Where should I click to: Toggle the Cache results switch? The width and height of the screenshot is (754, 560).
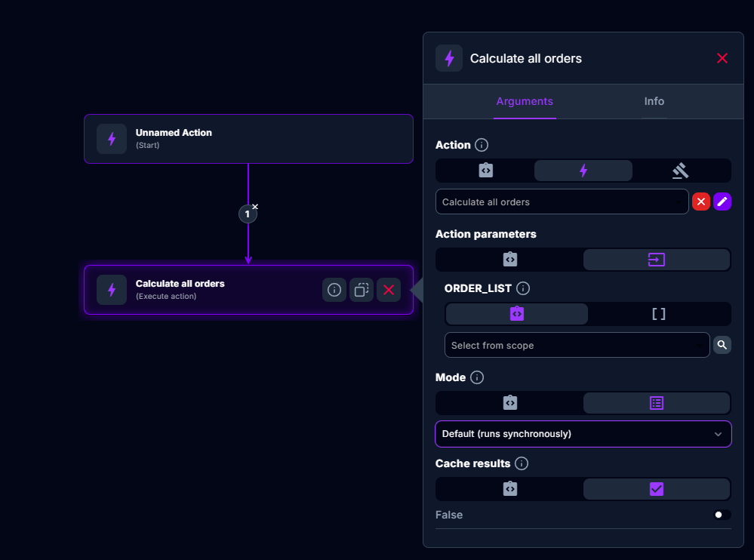pos(722,515)
